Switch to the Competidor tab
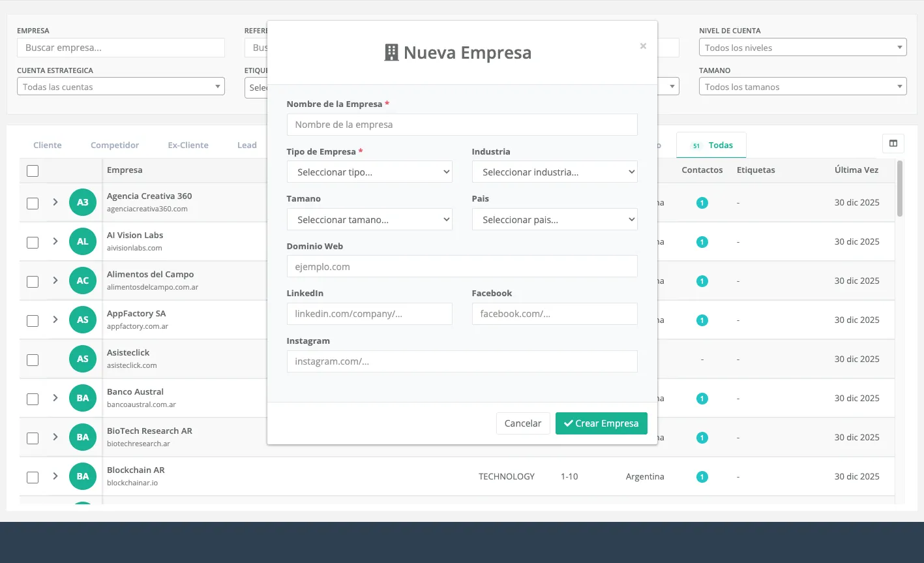 [x=115, y=145]
